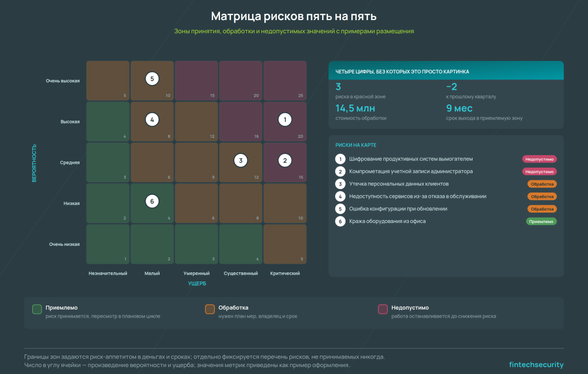The height and width of the screenshot is (374, 588).
Task: Click list number badge 6 beside Кража оборудования
Action: coord(340,221)
